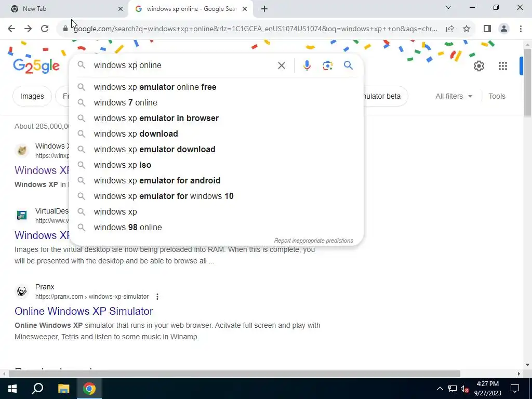
Task: Choose suggestion windows xp download
Action: click(x=216, y=134)
